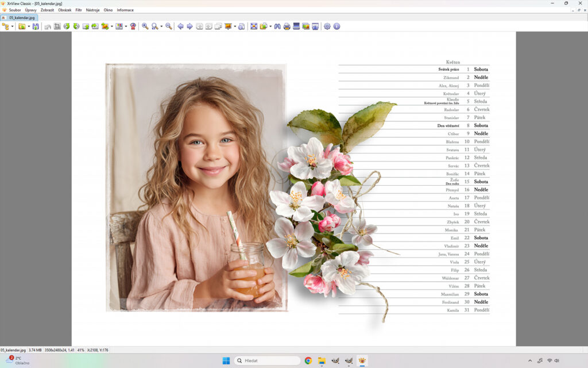
Task: Go to the next image with the right arrow
Action: point(189,26)
